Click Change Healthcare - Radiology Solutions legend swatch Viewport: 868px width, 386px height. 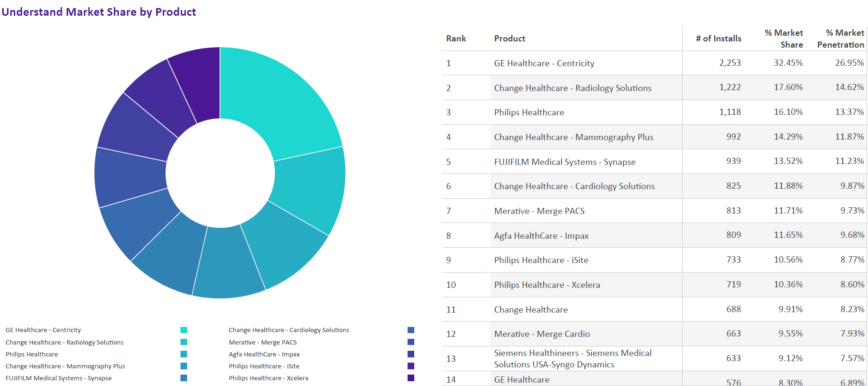tap(184, 342)
